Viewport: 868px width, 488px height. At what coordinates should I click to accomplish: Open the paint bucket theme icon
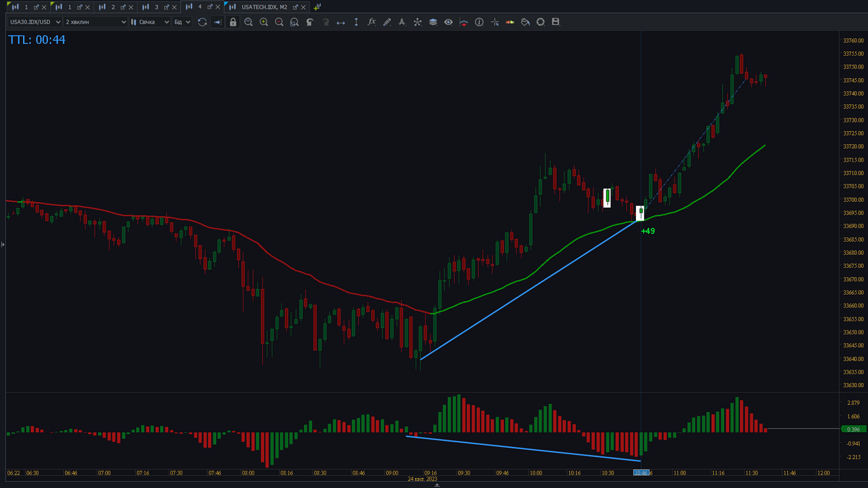point(526,22)
